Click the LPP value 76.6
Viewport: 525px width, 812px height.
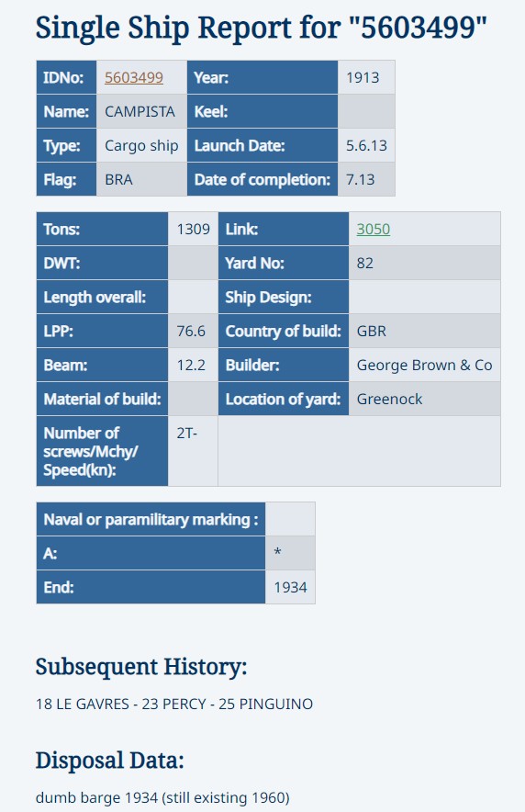click(x=191, y=331)
